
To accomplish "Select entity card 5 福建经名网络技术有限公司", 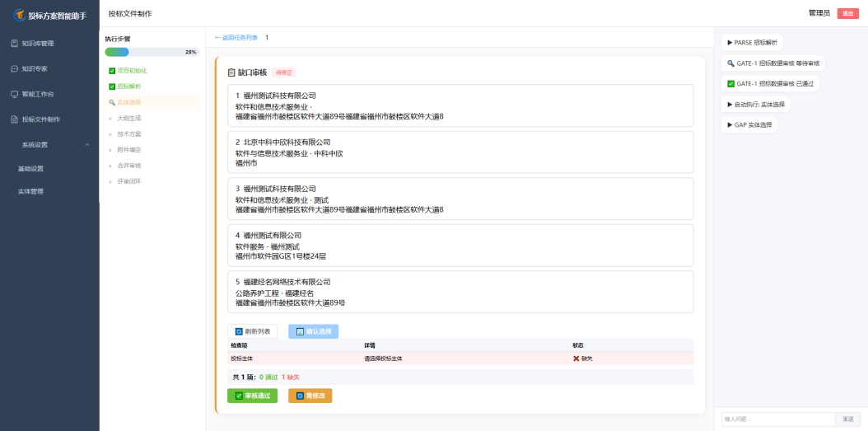I will (x=460, y=292).
